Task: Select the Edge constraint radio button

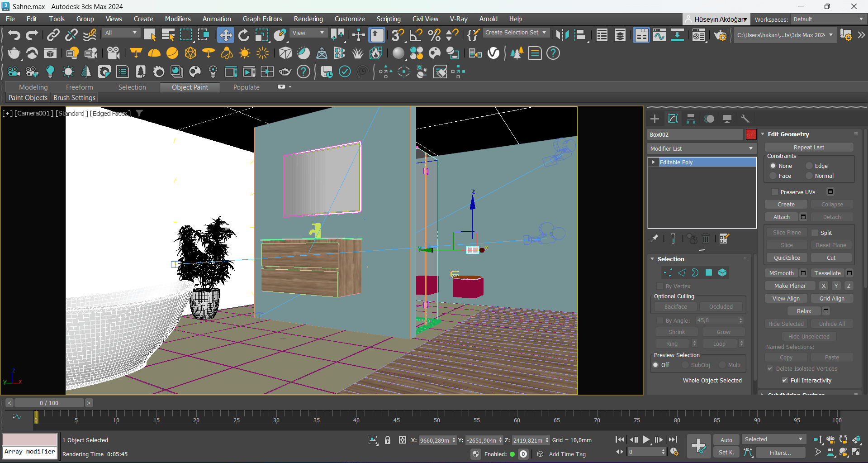Action: click(x=809, y=166)
